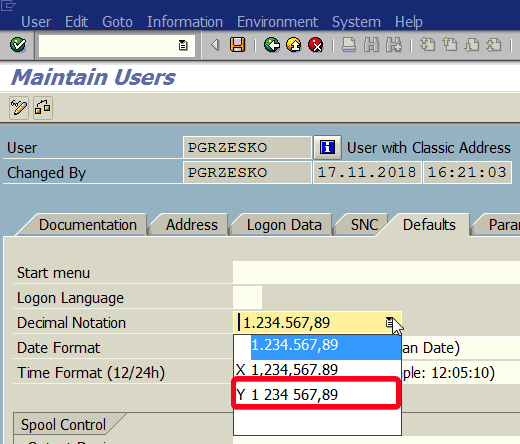Open the Goto menu
Screen dimensions: 520x444
coord(117,22)
